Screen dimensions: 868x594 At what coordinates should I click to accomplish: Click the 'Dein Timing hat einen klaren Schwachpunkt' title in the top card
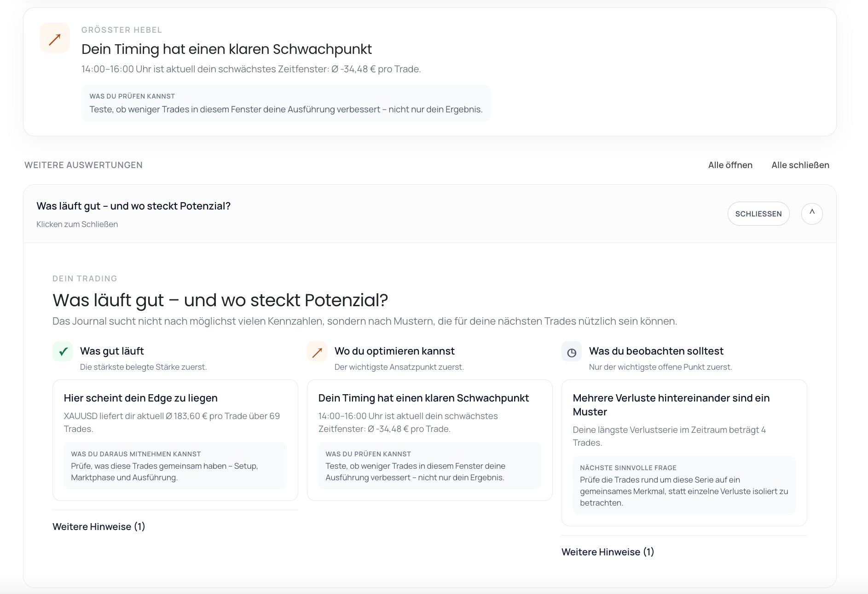tap(227, 49)
